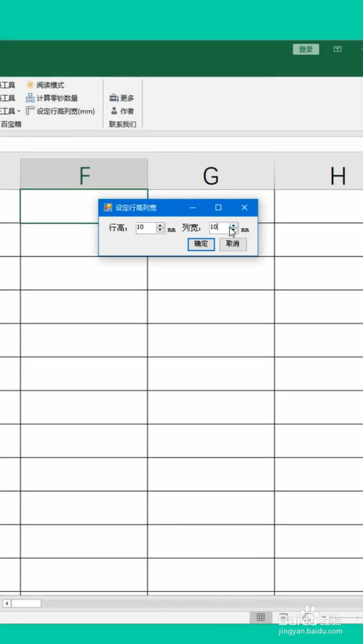363x644 pixels.
Task: Click the ribbon display options icon
Action: click(x=338, y=49)
